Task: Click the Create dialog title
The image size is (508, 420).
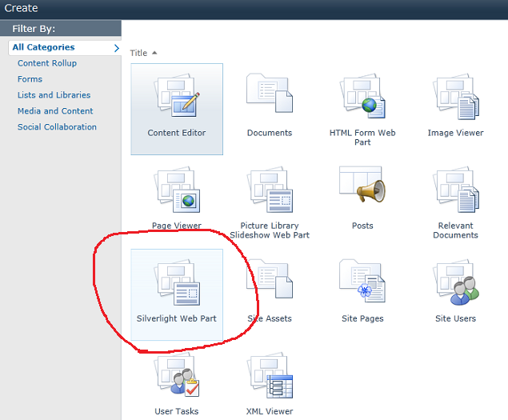Action: [21, 8]
